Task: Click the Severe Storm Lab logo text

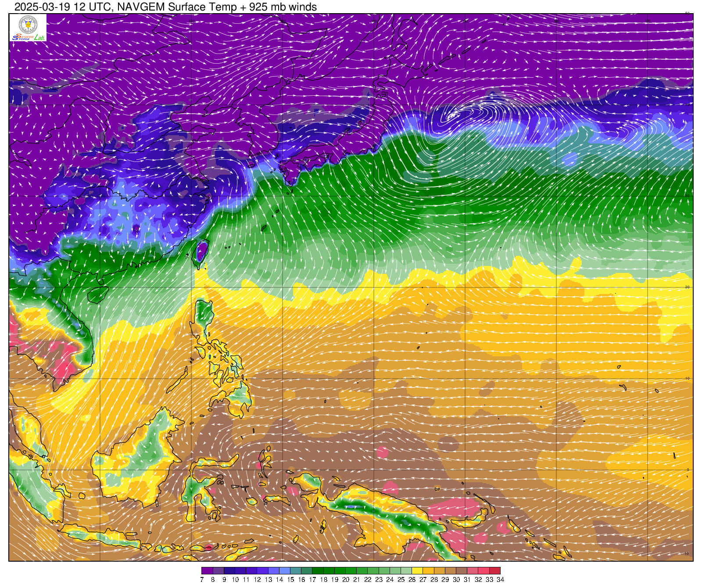Action: (29, 37)
